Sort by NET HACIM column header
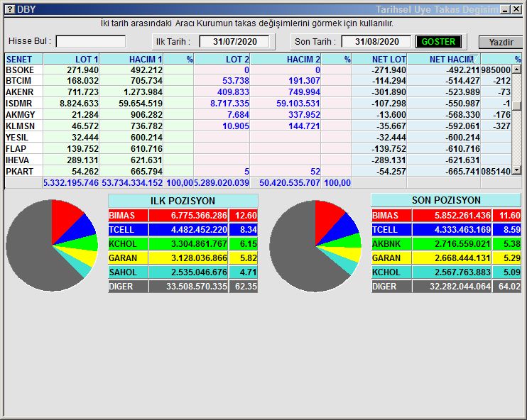The height and width of the screenshot is (420, 527). click(x=444, y=59)
